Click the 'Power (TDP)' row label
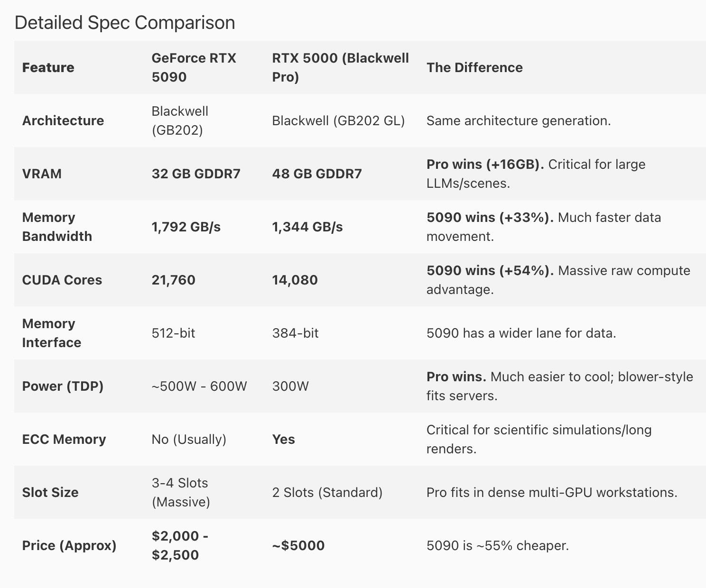706x588 pixels. [x=63, y=386]
